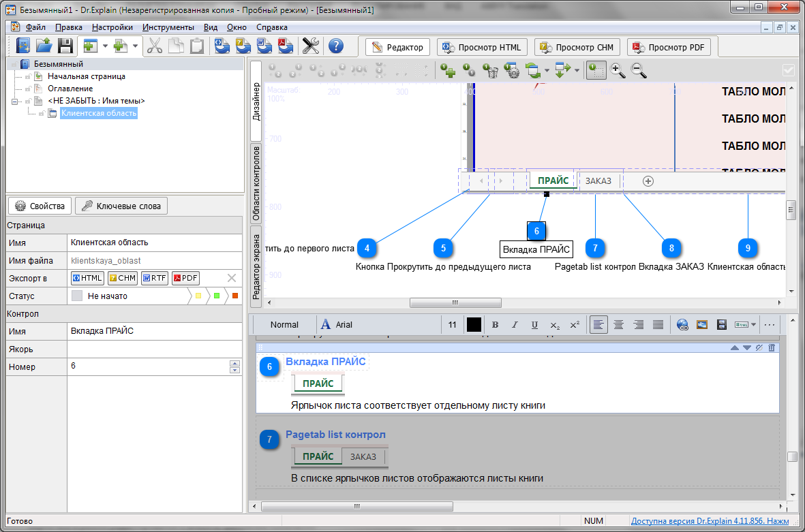The height and width of the screenshot is (532, 805).
Task: Delete annotation 6 block with trash icon
Action: click(x=772, y=348)
